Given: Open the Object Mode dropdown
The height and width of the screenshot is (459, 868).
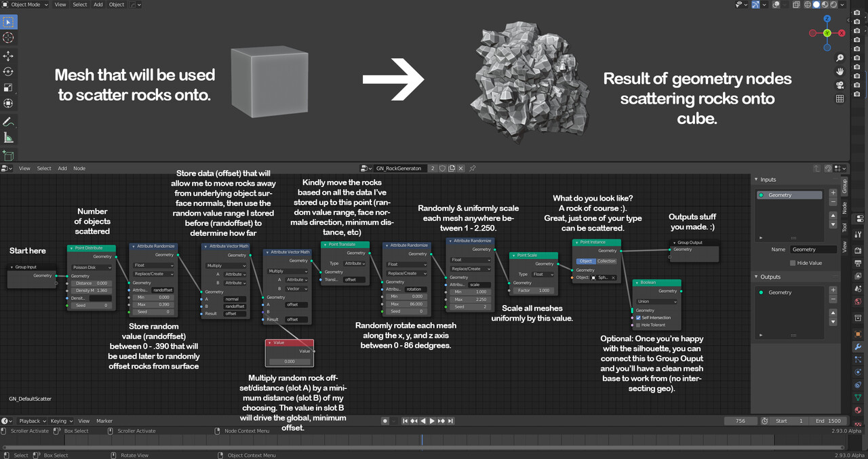Looking at the screenshot, I should [x=25, y=4].
